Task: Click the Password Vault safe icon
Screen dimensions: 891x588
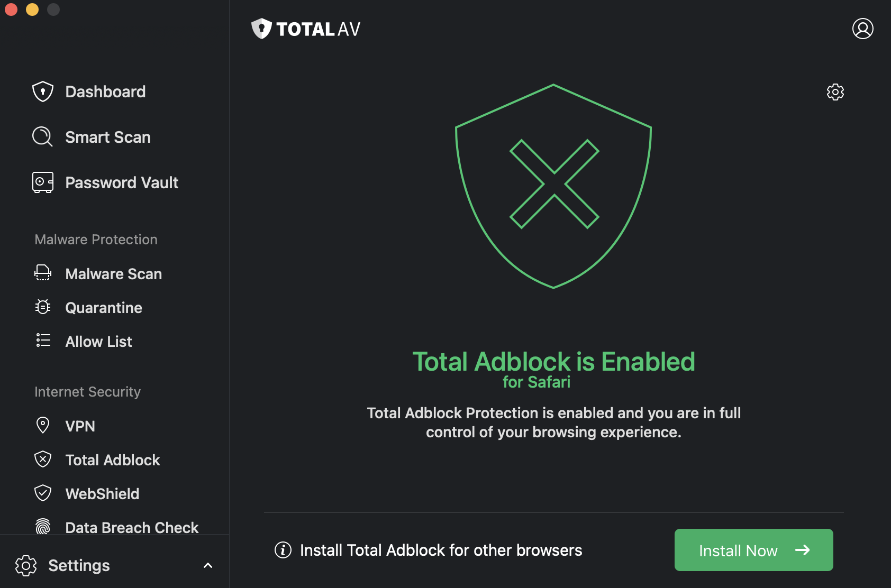Action: [x=43, y=182]
